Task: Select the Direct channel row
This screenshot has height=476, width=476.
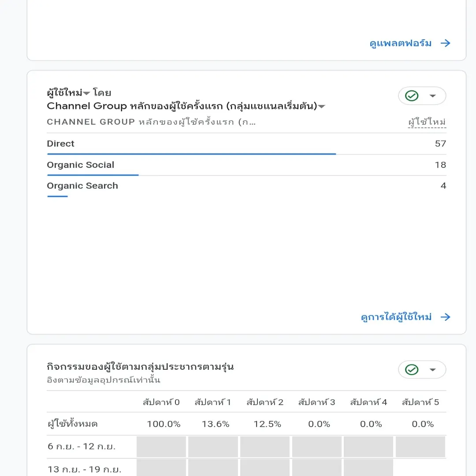Action: [246, 144]
